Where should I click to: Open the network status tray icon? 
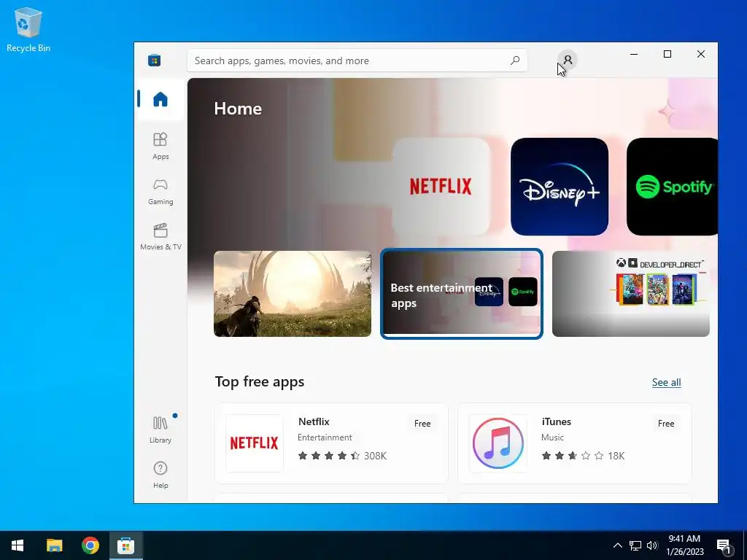pos(635,545)
